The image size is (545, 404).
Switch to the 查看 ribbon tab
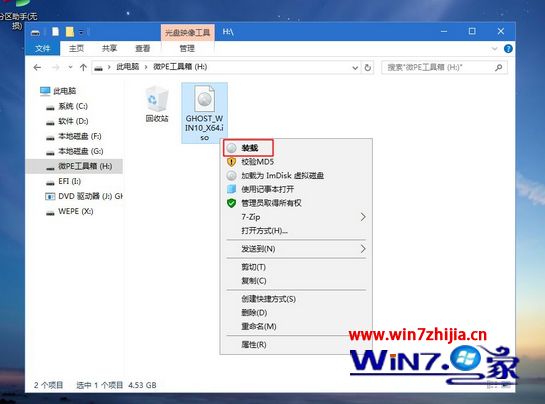tap(143, 48)
